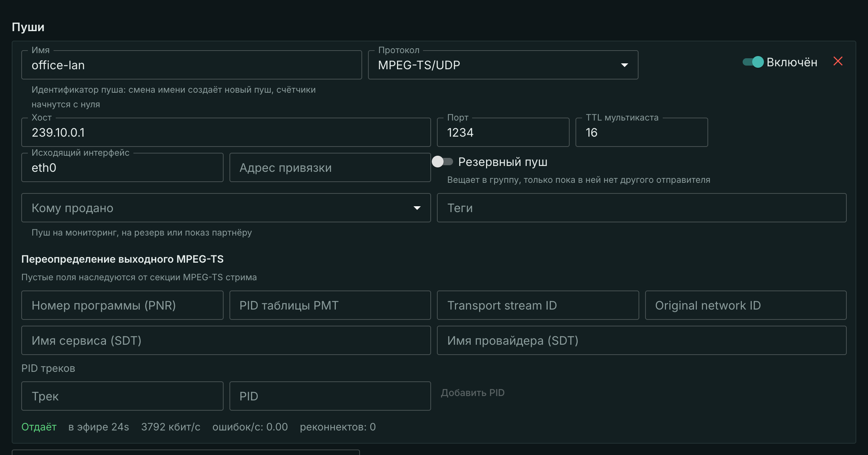Viewport: 868px width, 455px height.
Task: Click the Номер программы (PNR) field
Action: point(122,305)
